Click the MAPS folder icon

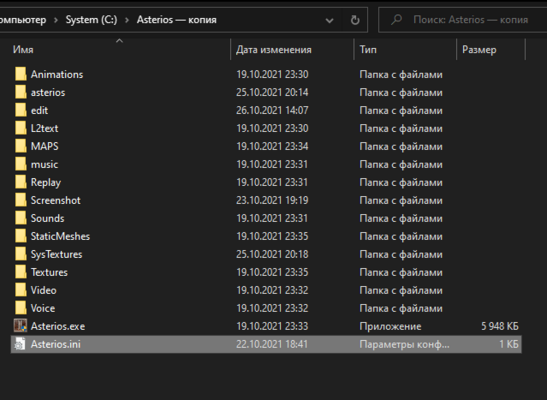21,146
